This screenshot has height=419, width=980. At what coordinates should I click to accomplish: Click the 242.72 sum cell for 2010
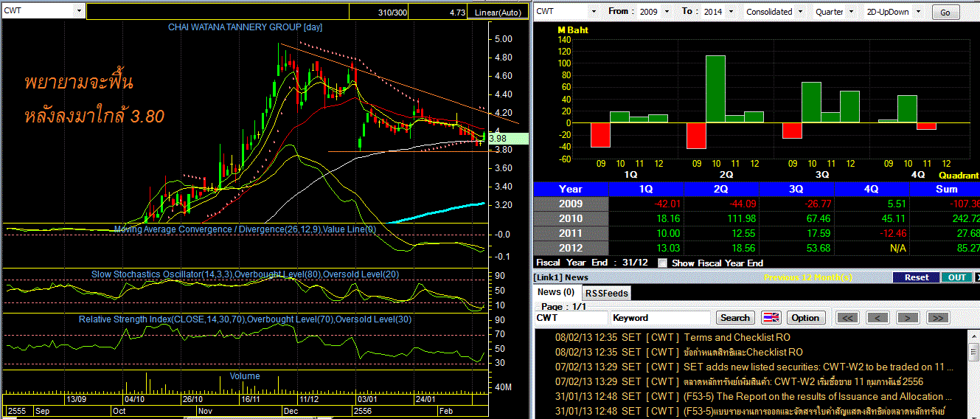click(945, 218)
